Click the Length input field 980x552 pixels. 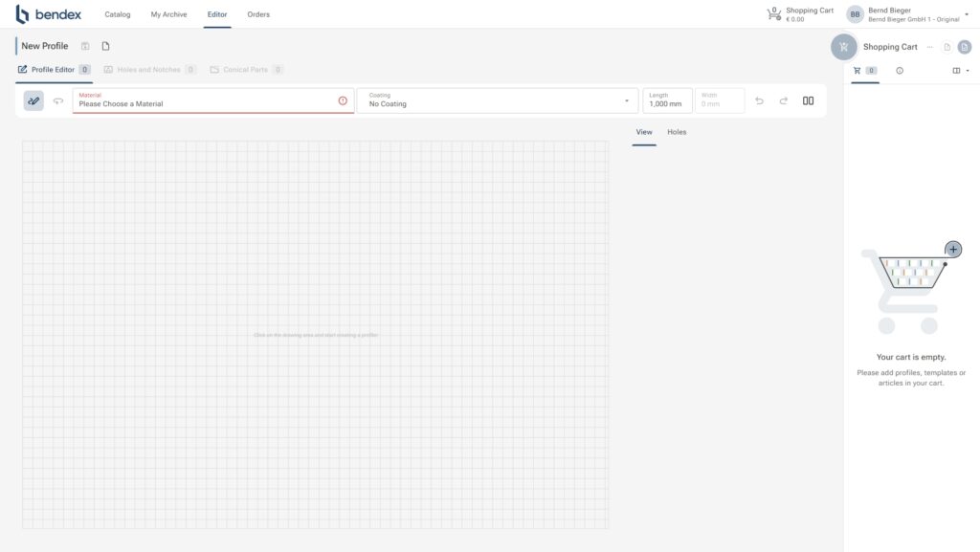[x=667, y=100]
